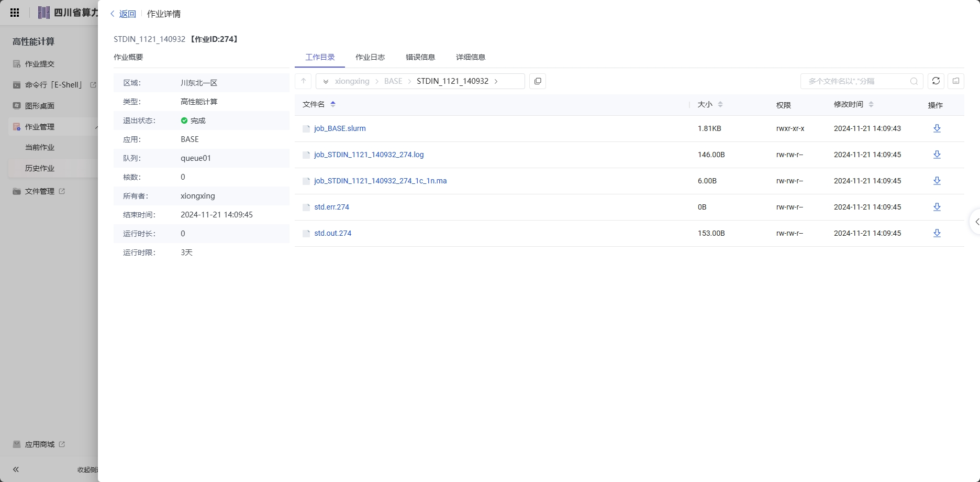
Task: Download job_STDIN_1121_140932_274.log
Action: [x=937, y=155]
